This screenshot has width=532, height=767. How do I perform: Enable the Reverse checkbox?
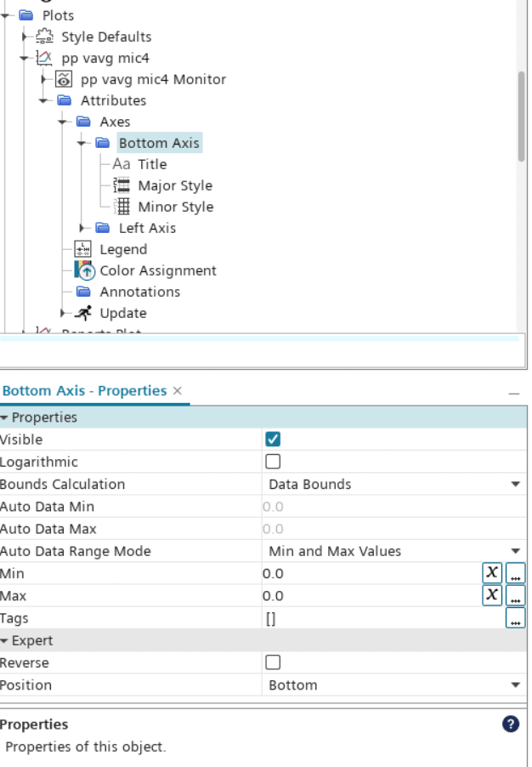(273, 662)
